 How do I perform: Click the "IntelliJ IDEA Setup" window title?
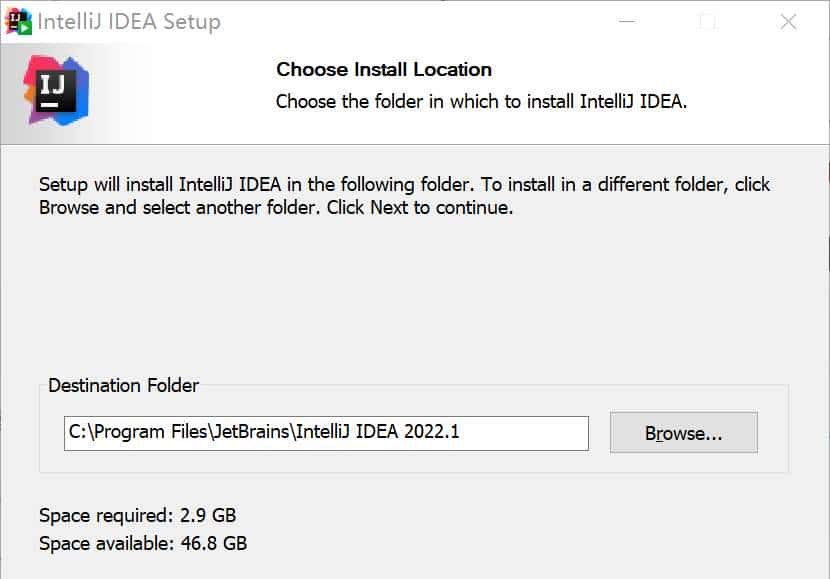click(130, 22)
